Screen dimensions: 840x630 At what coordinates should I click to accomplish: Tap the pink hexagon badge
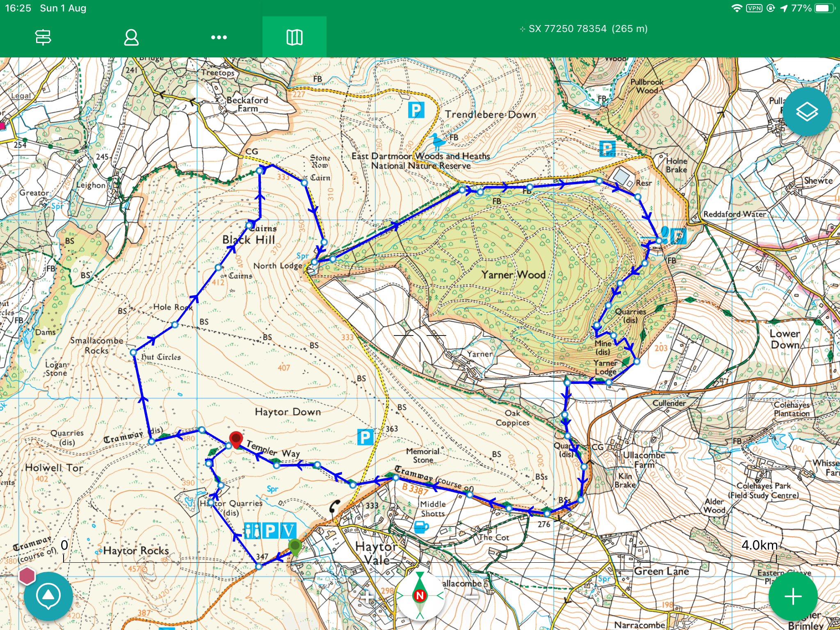[27, 576]
